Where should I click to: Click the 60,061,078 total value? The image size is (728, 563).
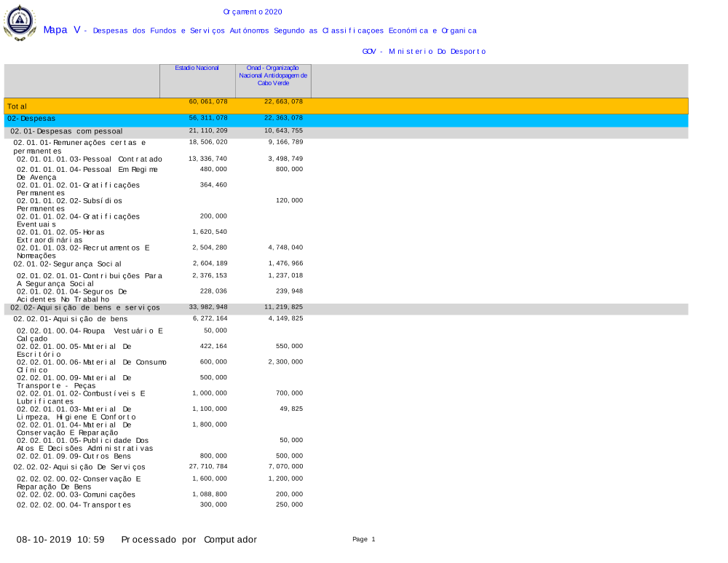208,102
